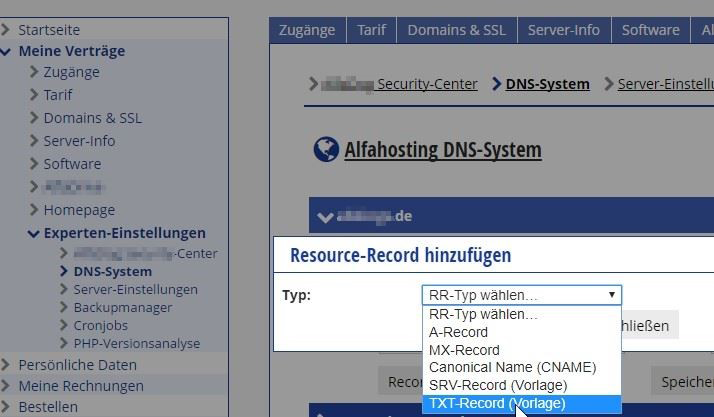714x417 pixels.
Task: Open Cronjobs in the sidebar
Action: [x=100, y=325]
